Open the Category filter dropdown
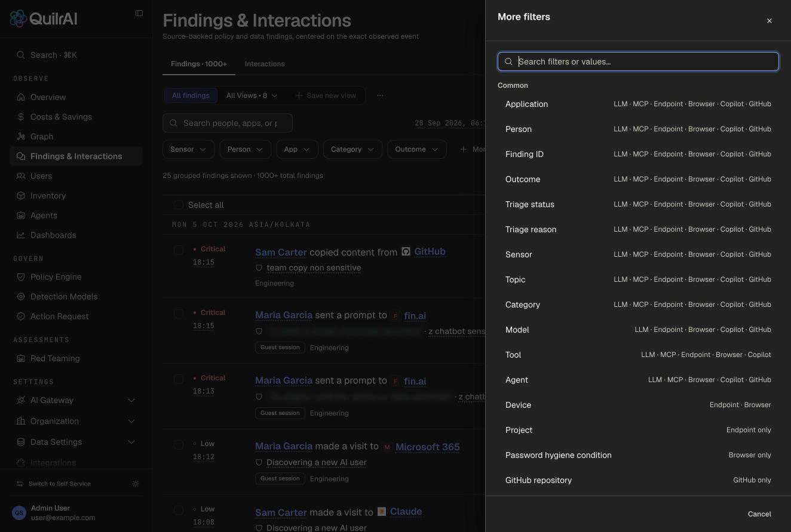This screenshot has height=532, width=791. [352, 149]
